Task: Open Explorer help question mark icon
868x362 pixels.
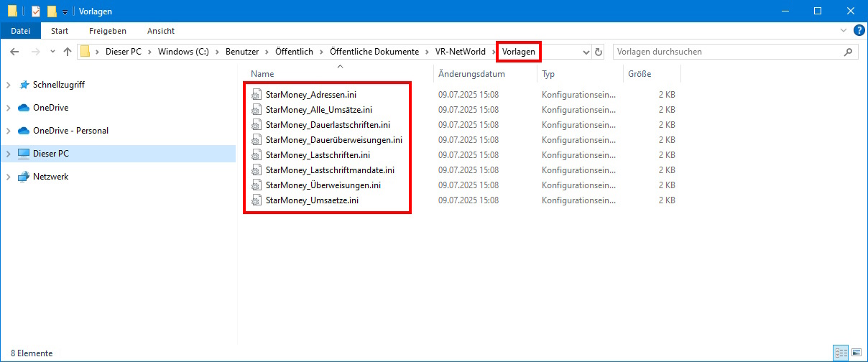Action: [x=859, y=31]
